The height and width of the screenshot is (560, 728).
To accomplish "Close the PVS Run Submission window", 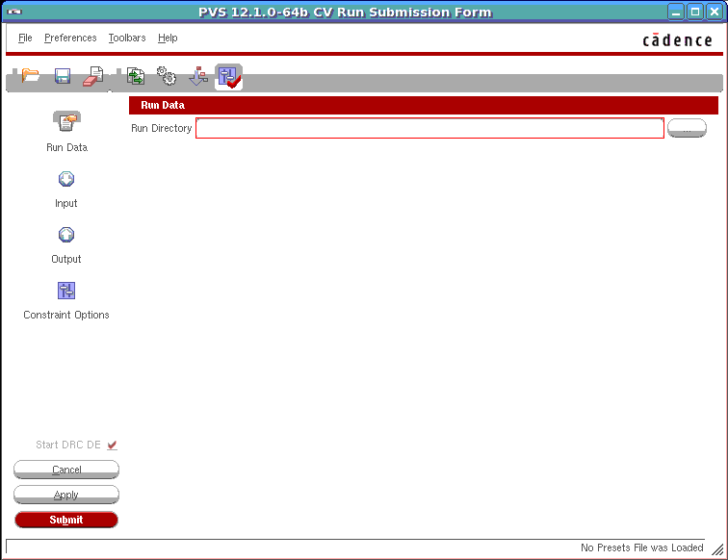I will 715,12.
